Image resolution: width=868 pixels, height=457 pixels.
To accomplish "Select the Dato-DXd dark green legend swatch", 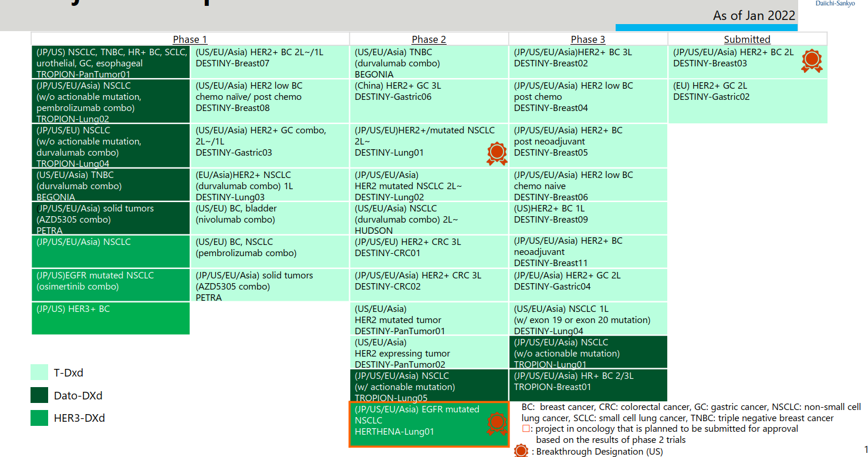I will [39, 395].
